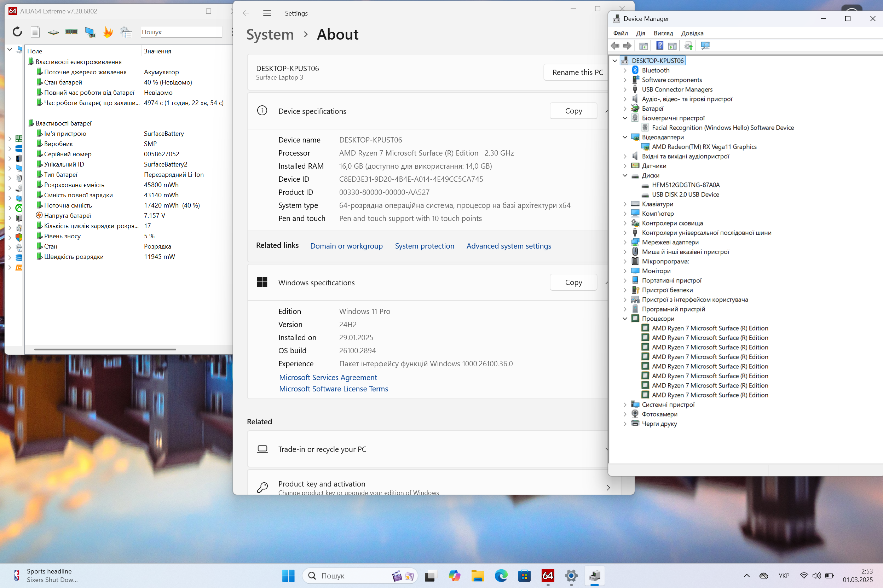Select USB DISK 2.0 USB Device

(x=685, y=194)
